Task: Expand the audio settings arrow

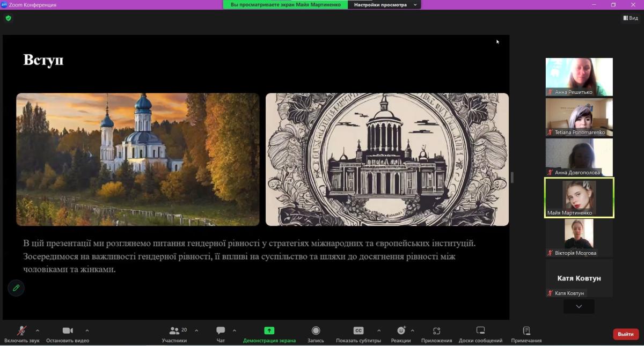Action: point(37,330)
